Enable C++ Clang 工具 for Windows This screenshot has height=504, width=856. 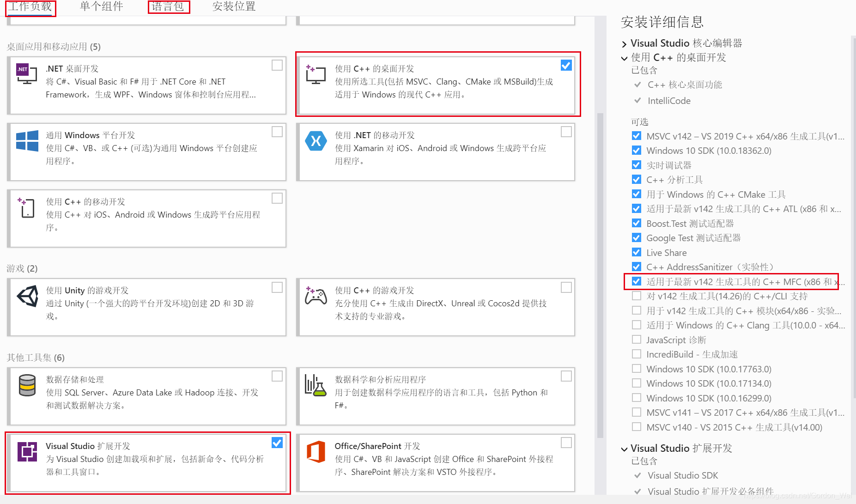tap(637, 325)
